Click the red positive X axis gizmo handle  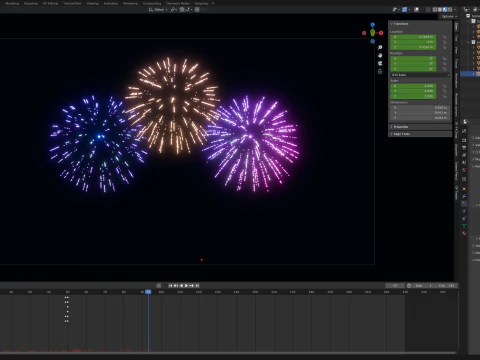[x=381, y=33]
